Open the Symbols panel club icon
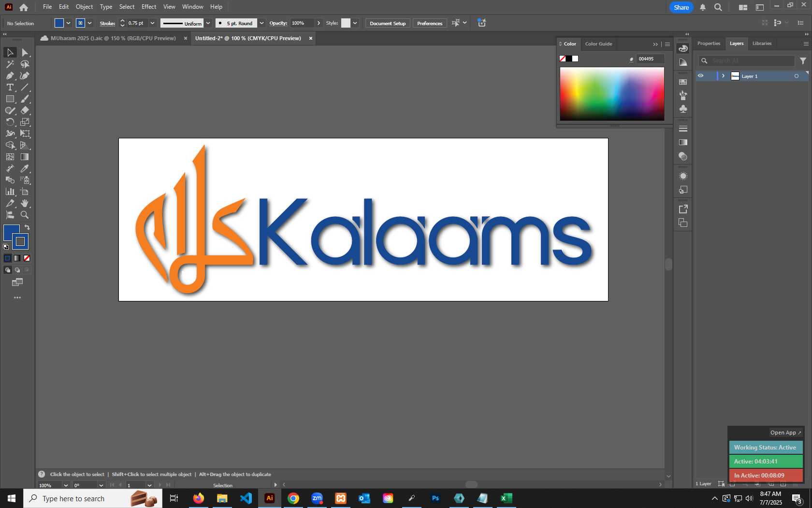 tap(683, 109)
